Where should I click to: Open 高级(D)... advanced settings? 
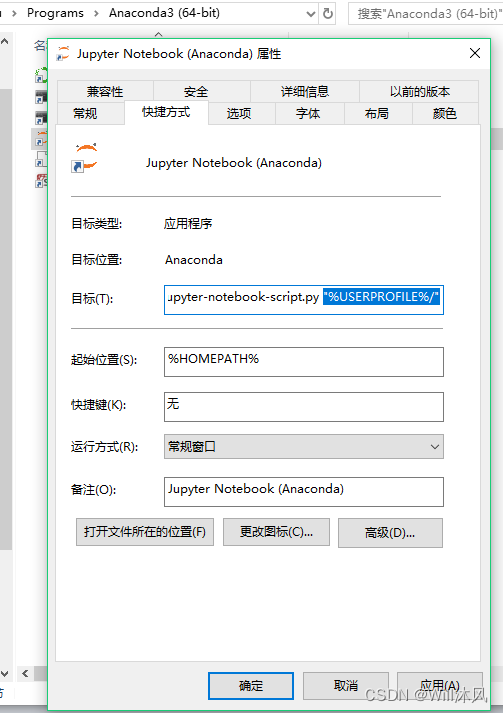[x=390, y=532]
